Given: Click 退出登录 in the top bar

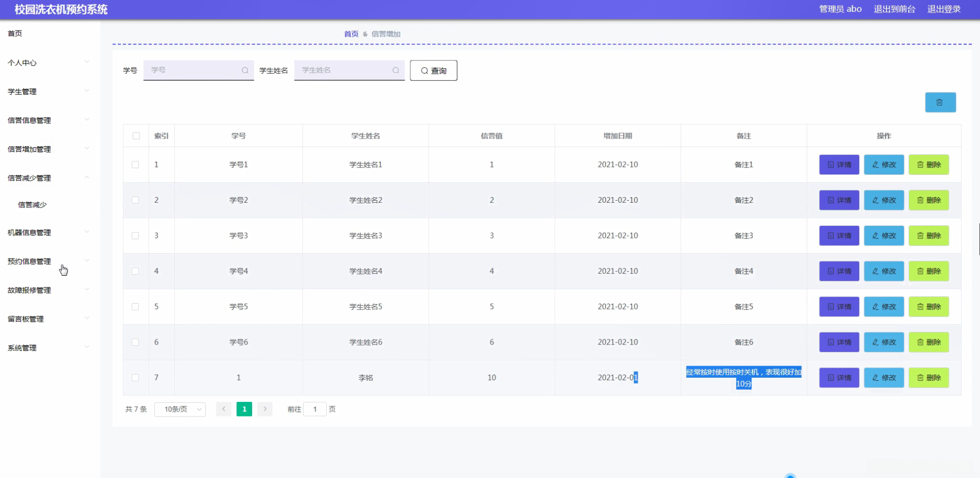Looking at the screenshot, I should (944, 9).
